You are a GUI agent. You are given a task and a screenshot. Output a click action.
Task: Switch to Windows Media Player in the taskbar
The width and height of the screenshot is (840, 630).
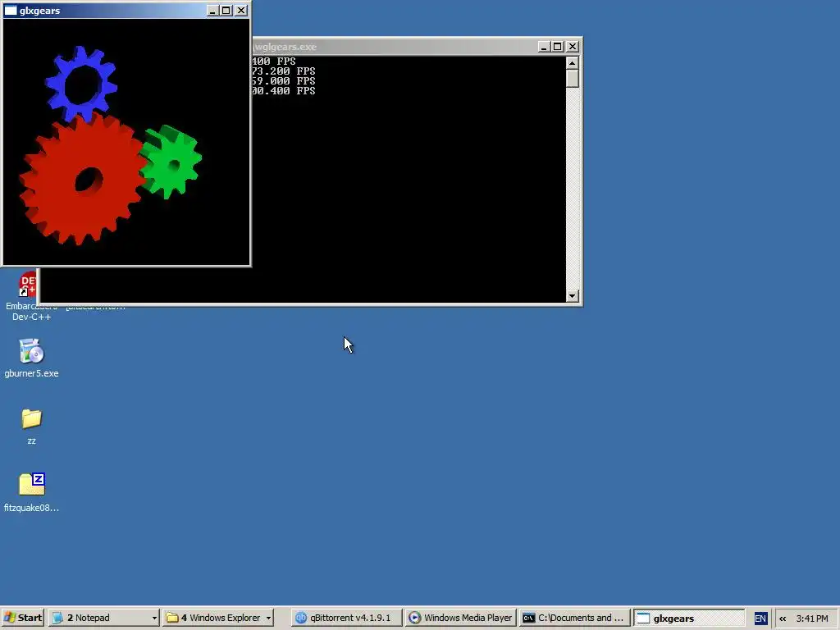(461, 618)
